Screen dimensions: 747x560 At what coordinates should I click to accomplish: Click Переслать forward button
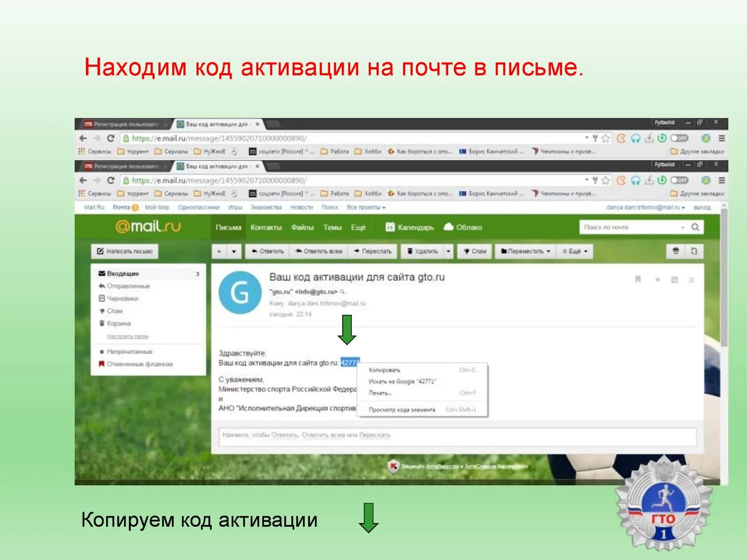(x=373, y=252)
